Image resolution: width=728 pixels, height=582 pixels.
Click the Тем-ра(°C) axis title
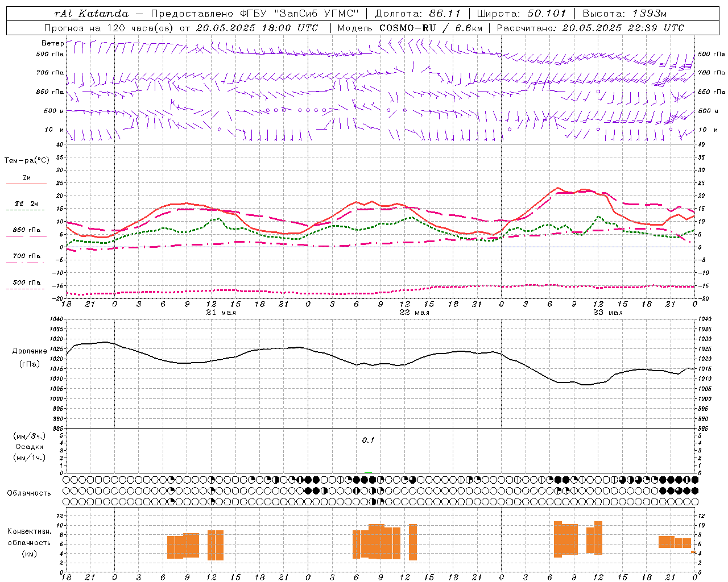[27, 161]
